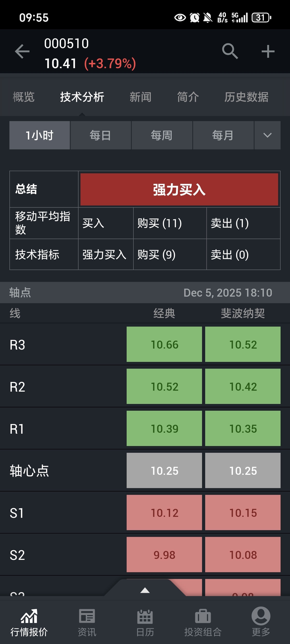Switch to the 概览 tab
Viewport: 290px width, 644px height.
[23, 97]
